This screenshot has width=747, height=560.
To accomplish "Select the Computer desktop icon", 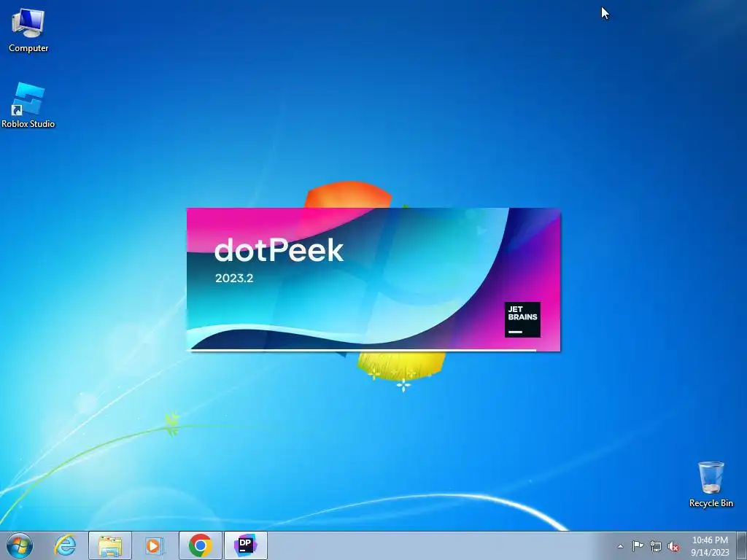I will click(x=28, y=31).
